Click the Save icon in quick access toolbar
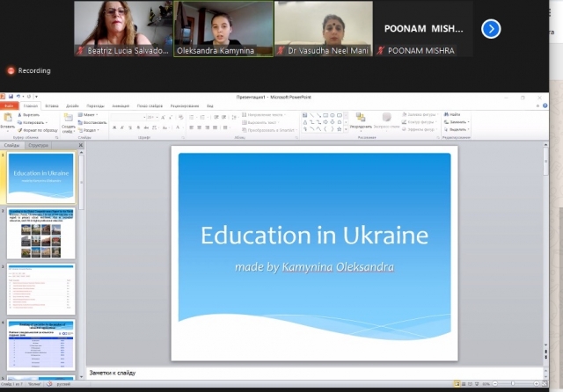 11,98
